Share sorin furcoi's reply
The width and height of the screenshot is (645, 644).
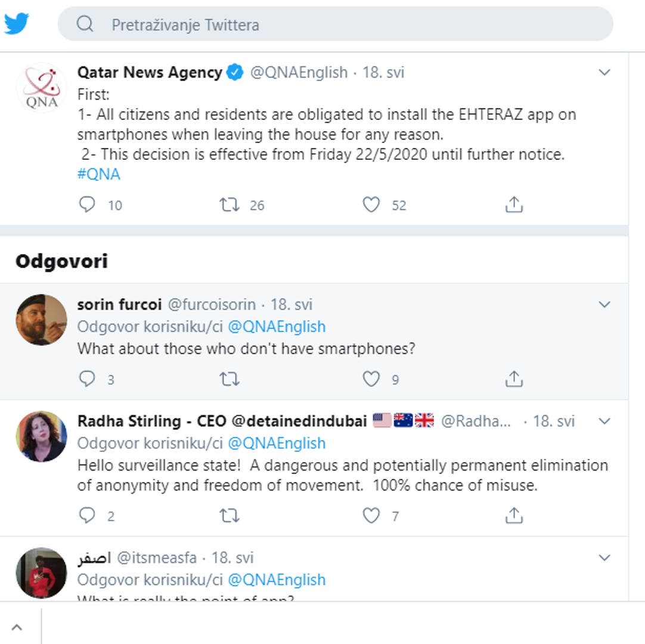[514, 379]
